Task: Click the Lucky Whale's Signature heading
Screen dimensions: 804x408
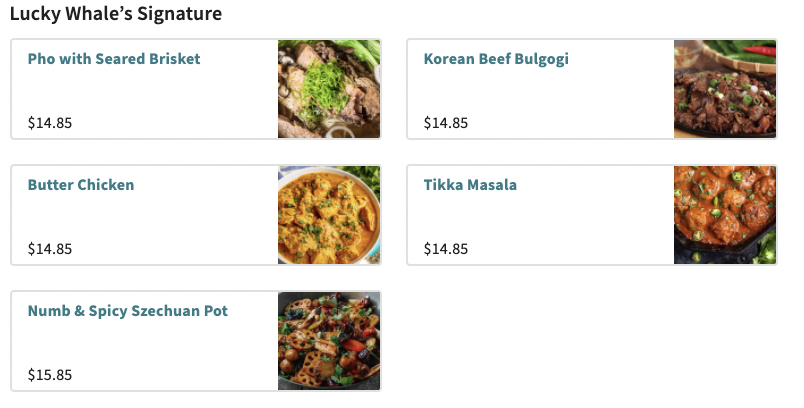Action: [x=116, y=14]
